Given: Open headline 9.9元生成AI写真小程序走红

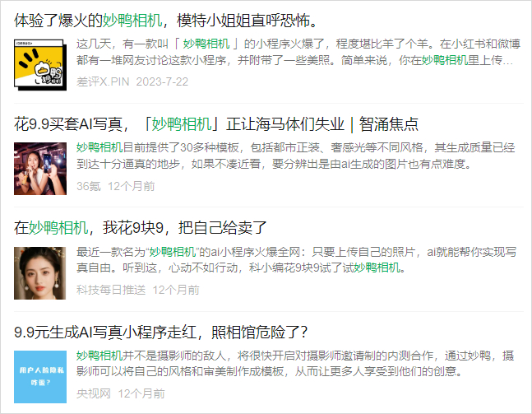Looking at the screenshot, I should [x=161, y=332].
